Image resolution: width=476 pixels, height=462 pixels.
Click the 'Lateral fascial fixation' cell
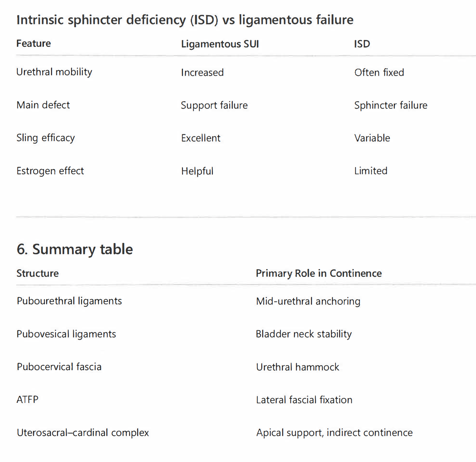point(304,400)
